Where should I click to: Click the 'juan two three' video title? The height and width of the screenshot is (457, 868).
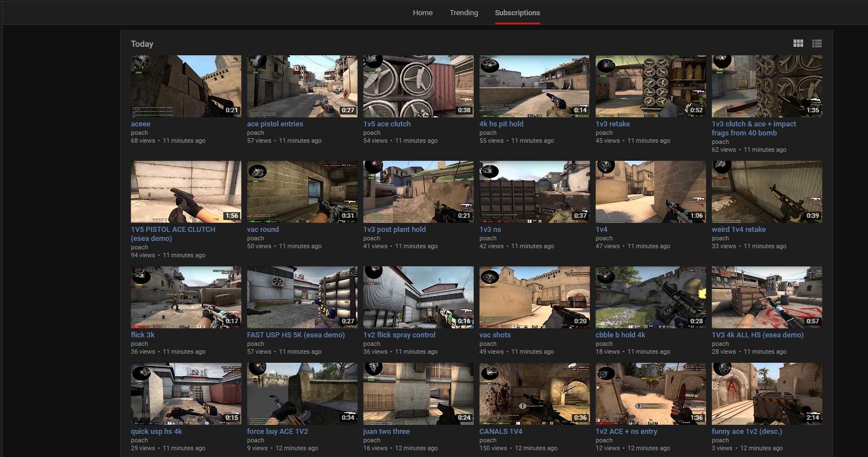(386, 432)
